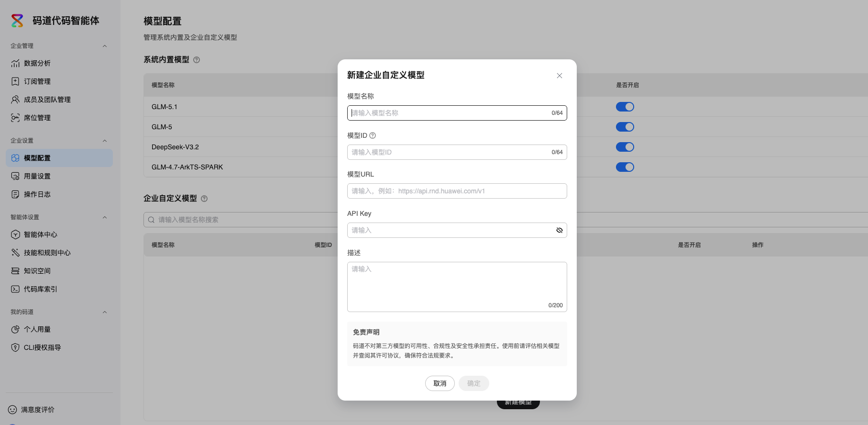Collapse the 我的码道 section
The image size is (868, 425).
tap(105, 312)
